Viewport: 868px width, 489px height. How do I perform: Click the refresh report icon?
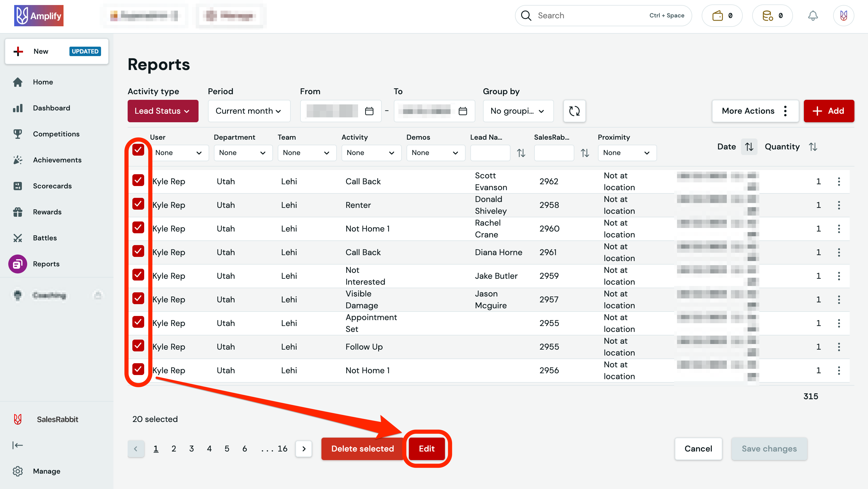coord(574,111)
